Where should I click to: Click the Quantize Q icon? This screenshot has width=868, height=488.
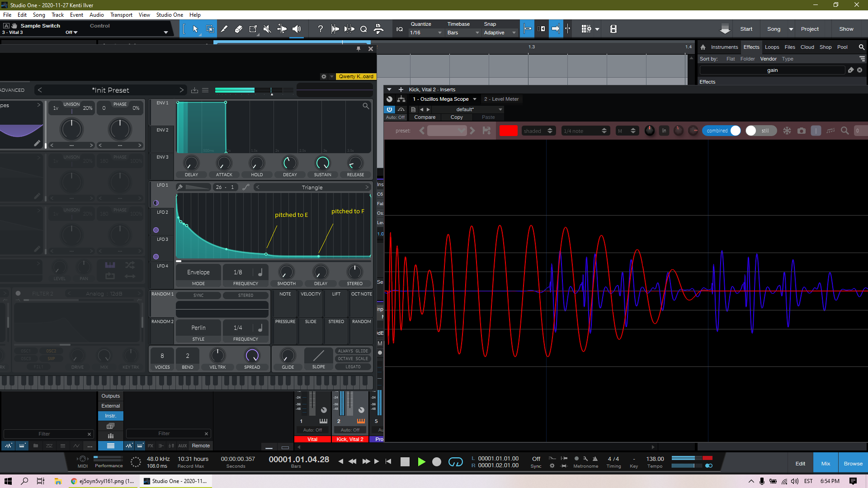[363, 29]
